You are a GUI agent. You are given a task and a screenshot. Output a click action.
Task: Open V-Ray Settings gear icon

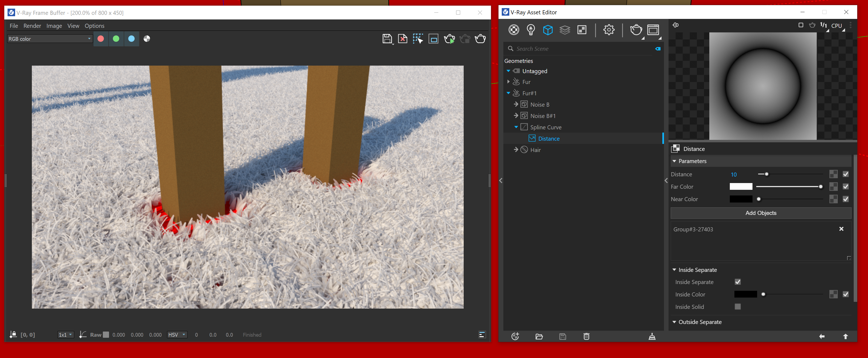pyautogui.click(x=609, y=30)
